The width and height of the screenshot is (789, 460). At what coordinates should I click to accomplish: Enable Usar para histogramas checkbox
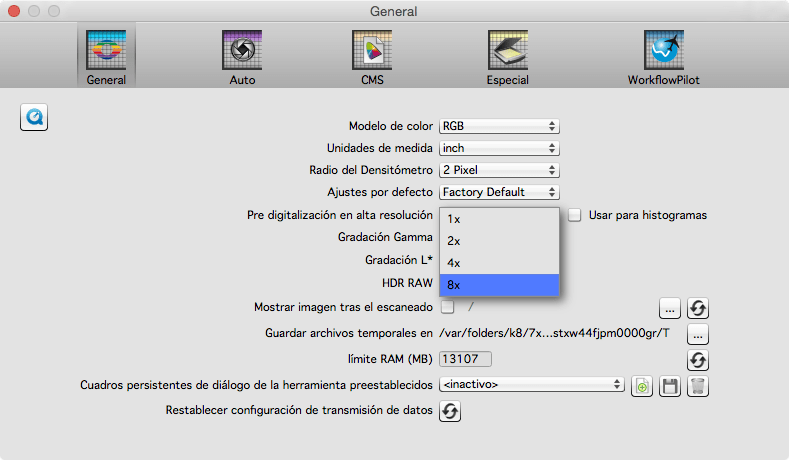[575, 215]
